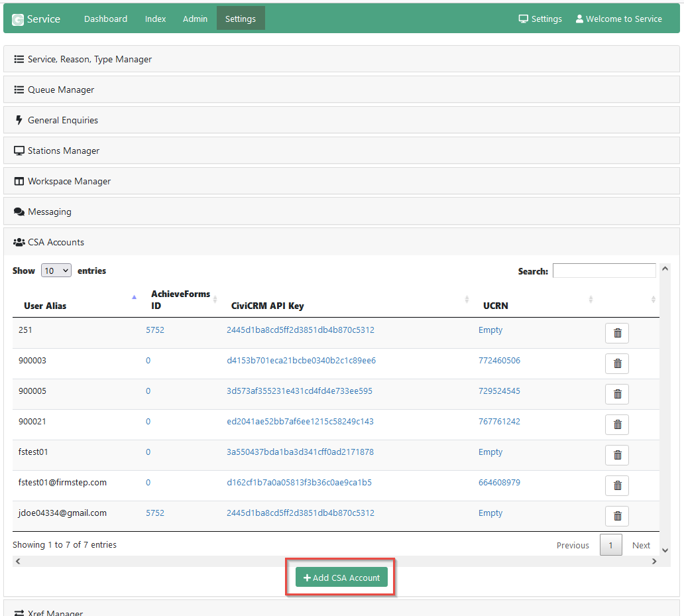Viewport: 684px width, 616px height.
Task: Expand the Workspace Manager section
Action: click(341, 181)
